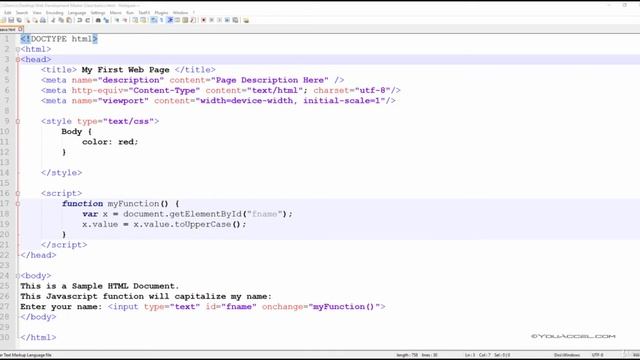Viewport: 640px width, 360px height.
Task: Click the Stop Recording macro icon
Action: point(212,20)
